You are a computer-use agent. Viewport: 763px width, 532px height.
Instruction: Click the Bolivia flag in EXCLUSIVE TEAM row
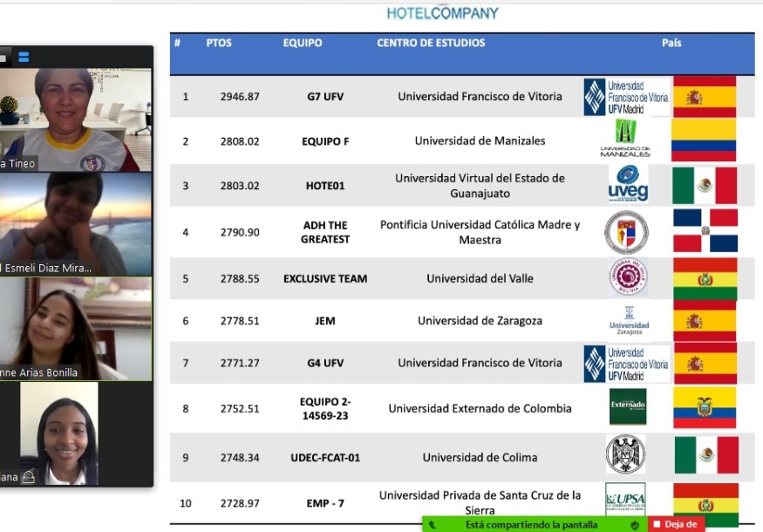tap(705, 278)
